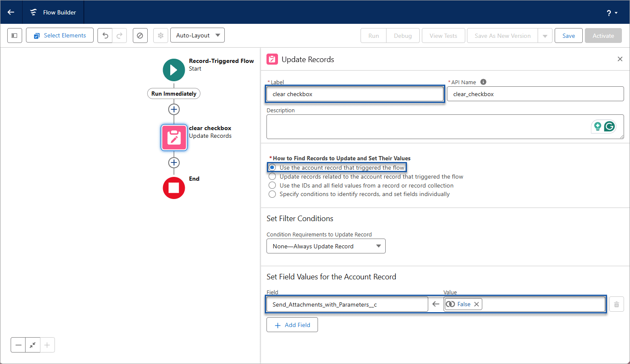This screenshot has width=630, height=364.
Task: Select the clear checkbox Update Records node
Action: (x=174, y=137)
